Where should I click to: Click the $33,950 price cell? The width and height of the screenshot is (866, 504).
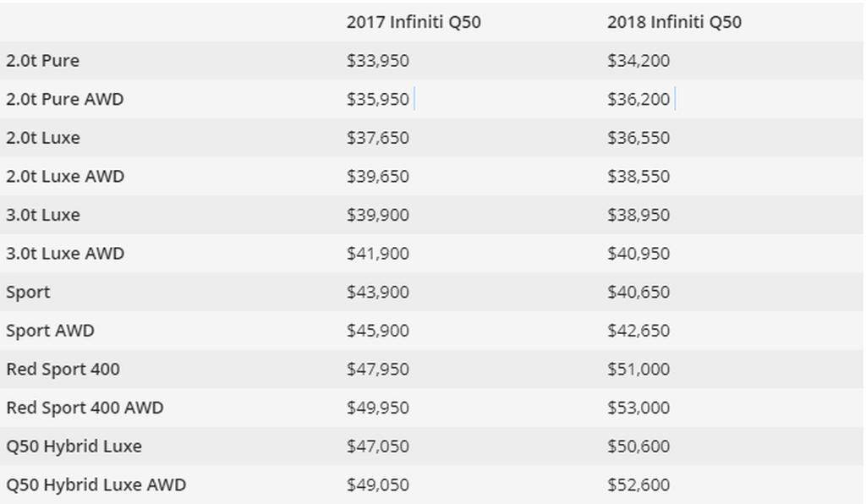click(377, 61)
